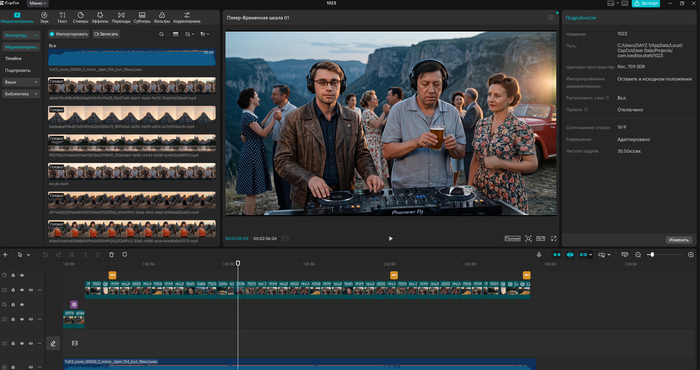Click the Экспорт button

coord(646,3)
